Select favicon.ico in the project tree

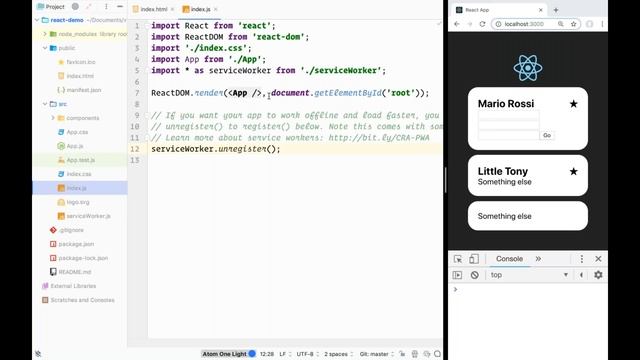pos(76,62)
